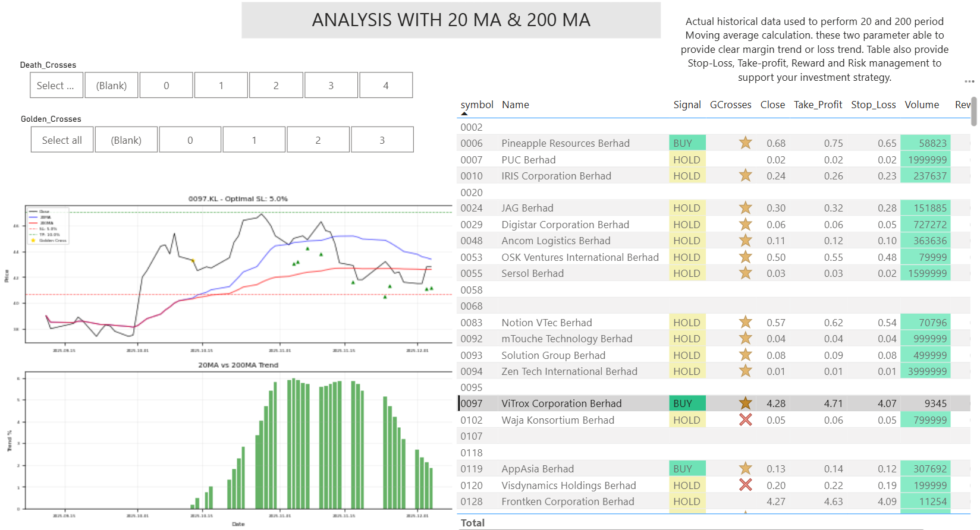Sort table by Take_Profit column header
Screen dimensions: 980x530
818,105
